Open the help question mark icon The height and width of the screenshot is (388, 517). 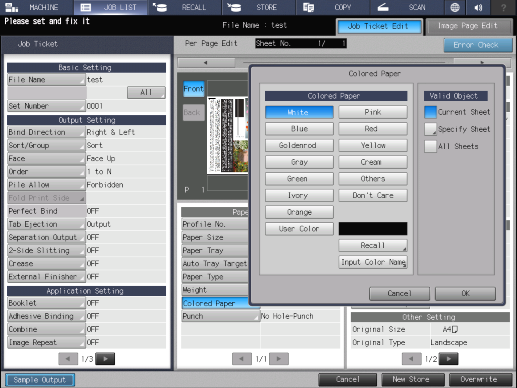[503, 7]
